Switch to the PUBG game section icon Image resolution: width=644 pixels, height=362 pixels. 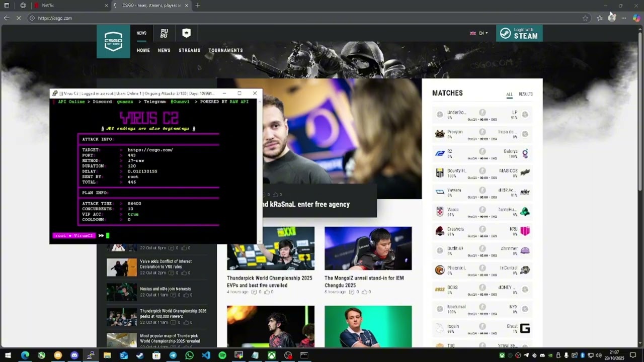tap(164, 33)
